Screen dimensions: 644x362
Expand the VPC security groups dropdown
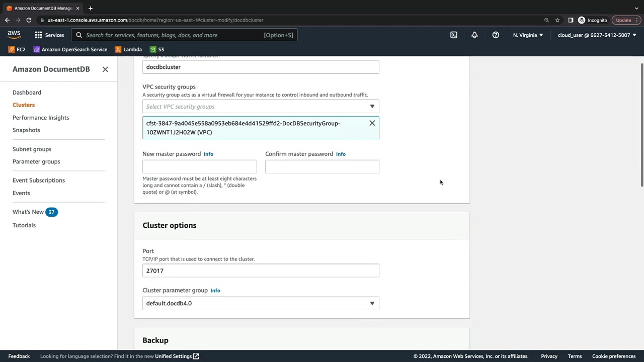[x=261, y=107]
